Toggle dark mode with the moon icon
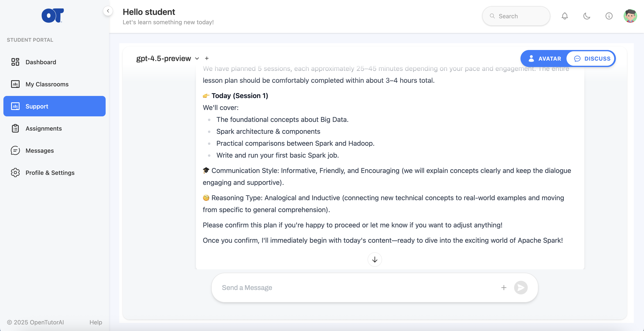Screen dimensions: 644x331 [x=586, y=16]
